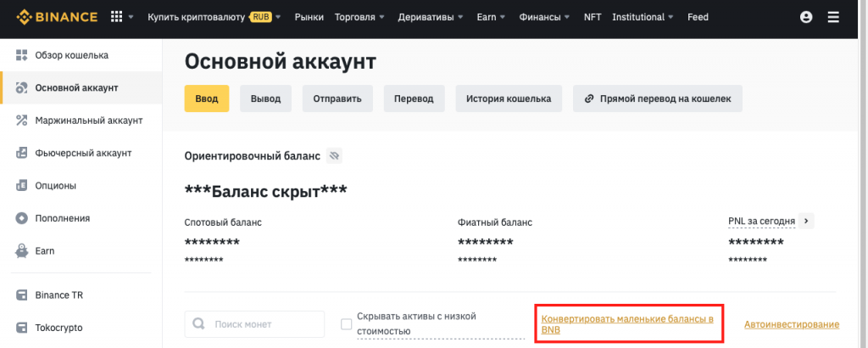Open Binance TR in sidebar

81,295
